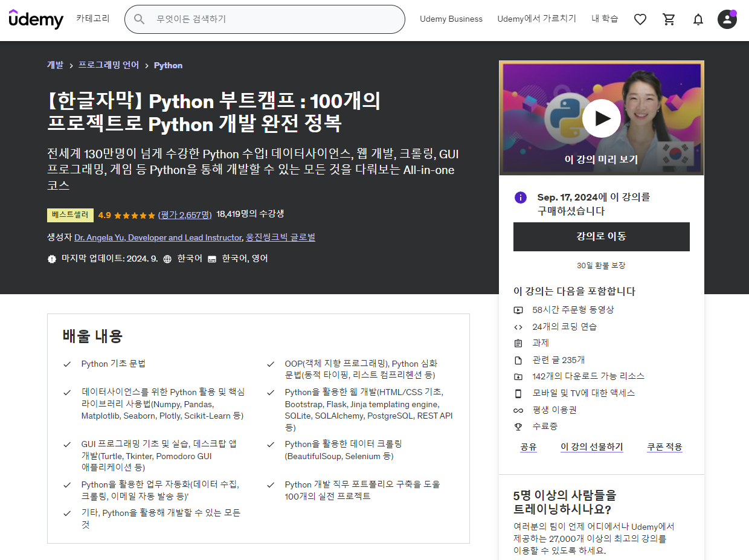Click the 이 강의 미리 보기 label
This screenshot has width=749, height=560.
[601, 160]
